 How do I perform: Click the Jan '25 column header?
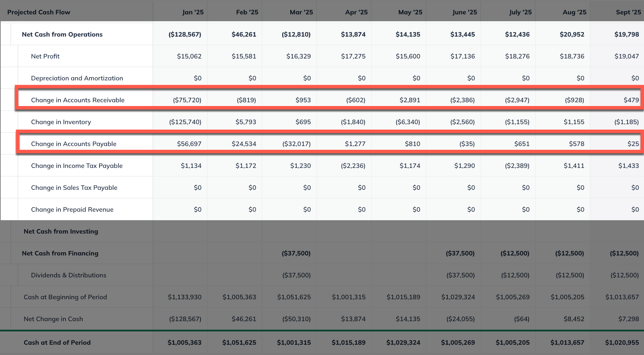(193, 12)
